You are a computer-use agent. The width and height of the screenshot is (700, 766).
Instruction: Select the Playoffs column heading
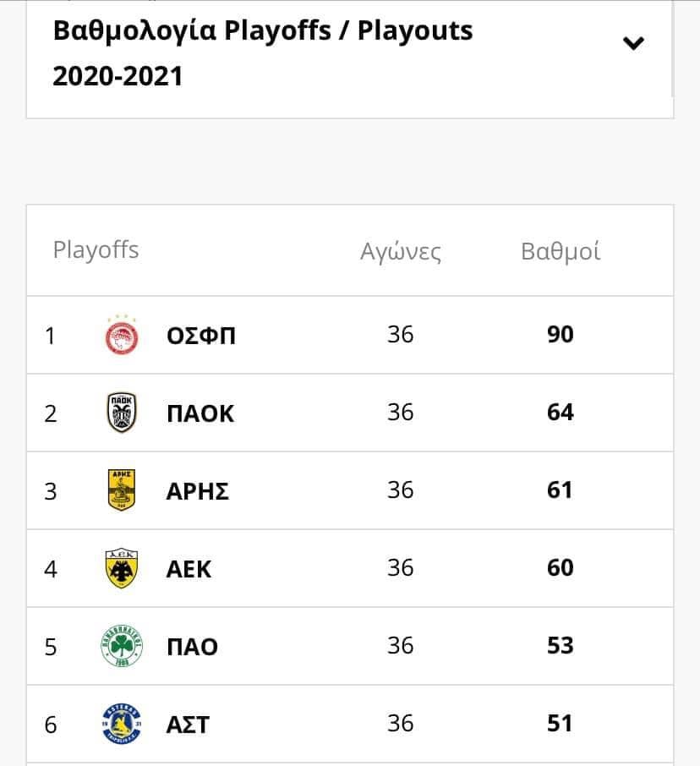96,250
